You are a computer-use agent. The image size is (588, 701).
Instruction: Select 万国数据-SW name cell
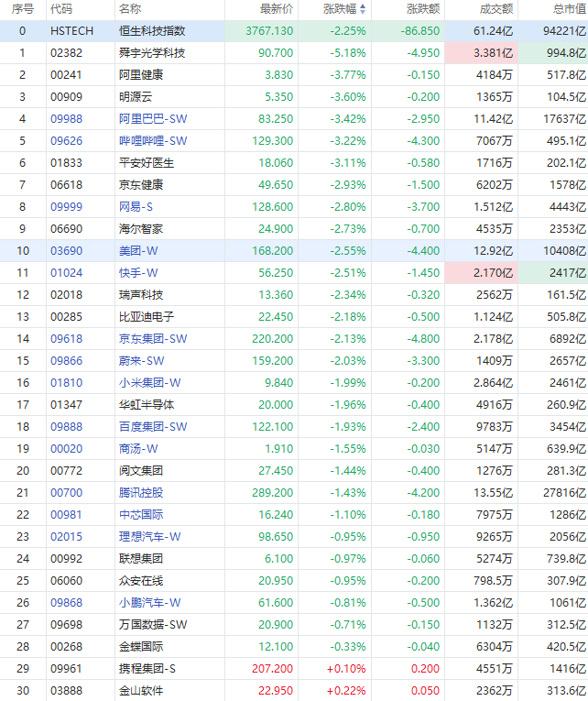click(x=153, y=625)
